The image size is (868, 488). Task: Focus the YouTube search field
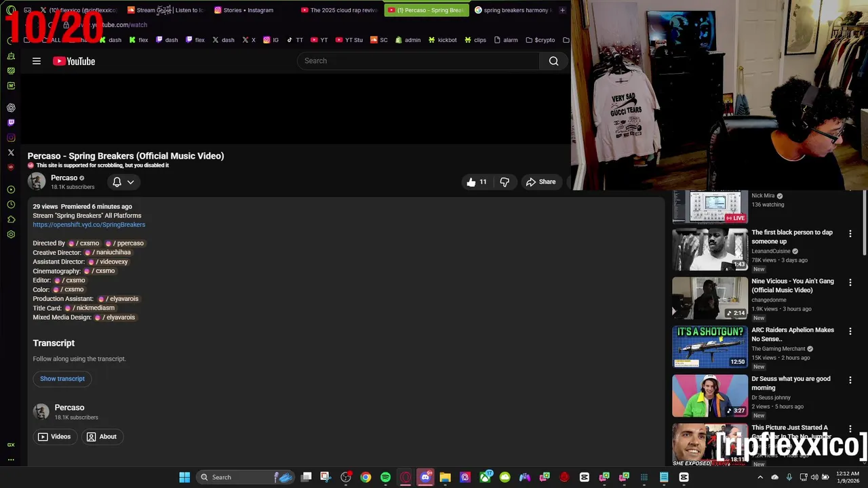[418, 61]
